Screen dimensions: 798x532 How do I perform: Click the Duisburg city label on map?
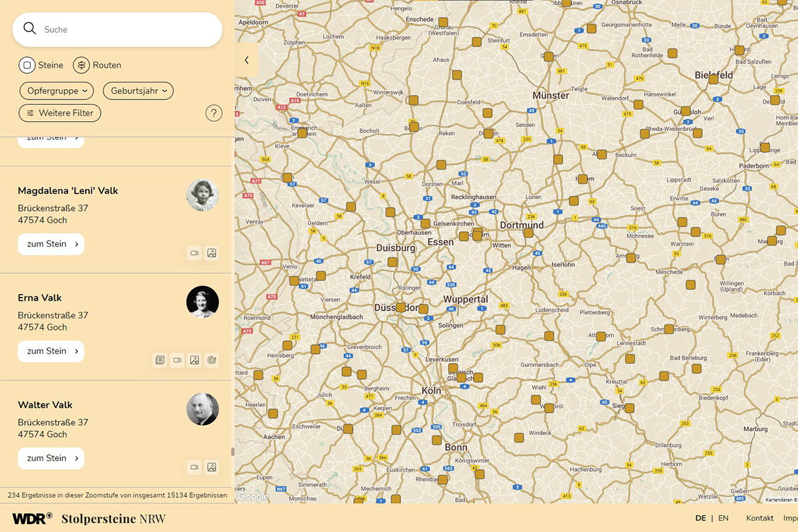coord(396,248)
